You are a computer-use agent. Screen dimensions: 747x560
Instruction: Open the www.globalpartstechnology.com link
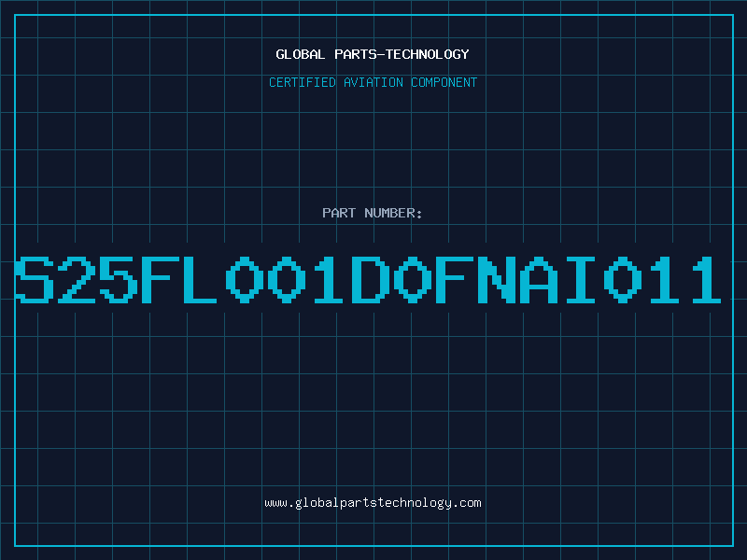373,503
